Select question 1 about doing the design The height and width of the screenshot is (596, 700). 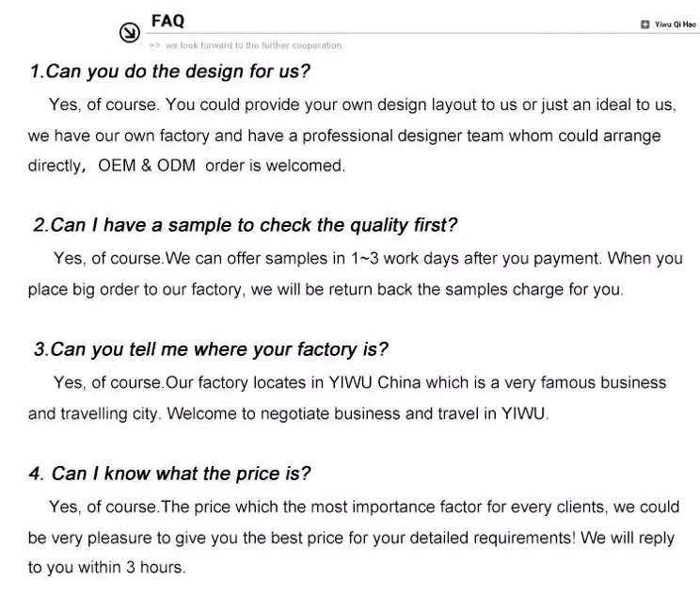(170, 72)
